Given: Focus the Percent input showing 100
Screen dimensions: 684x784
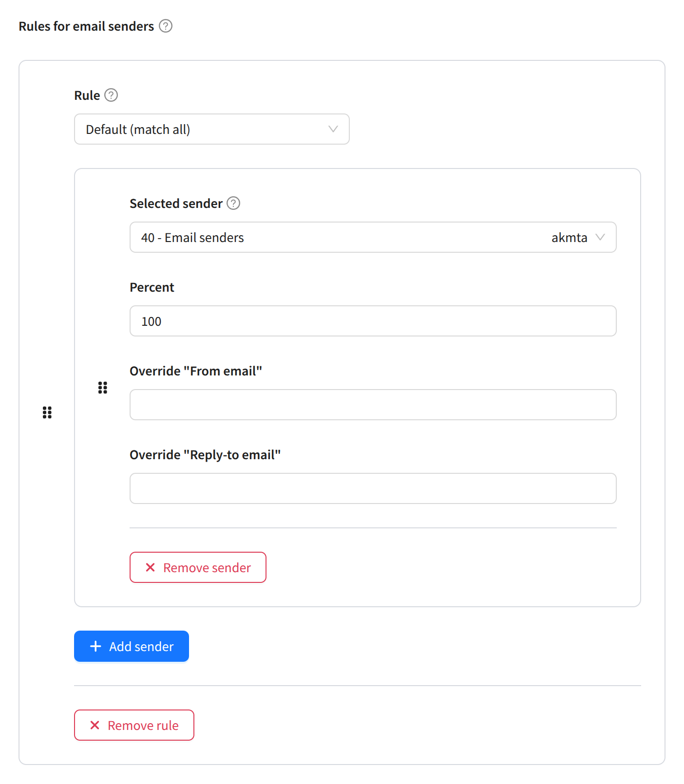Looking at the screenshot, I should [373, 321].
